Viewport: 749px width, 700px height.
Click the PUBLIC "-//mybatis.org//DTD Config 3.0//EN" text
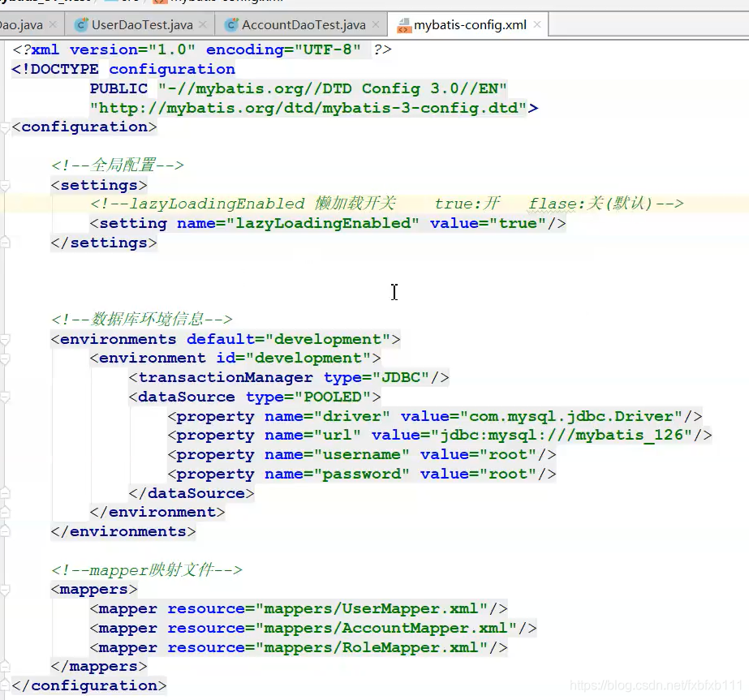298,88
